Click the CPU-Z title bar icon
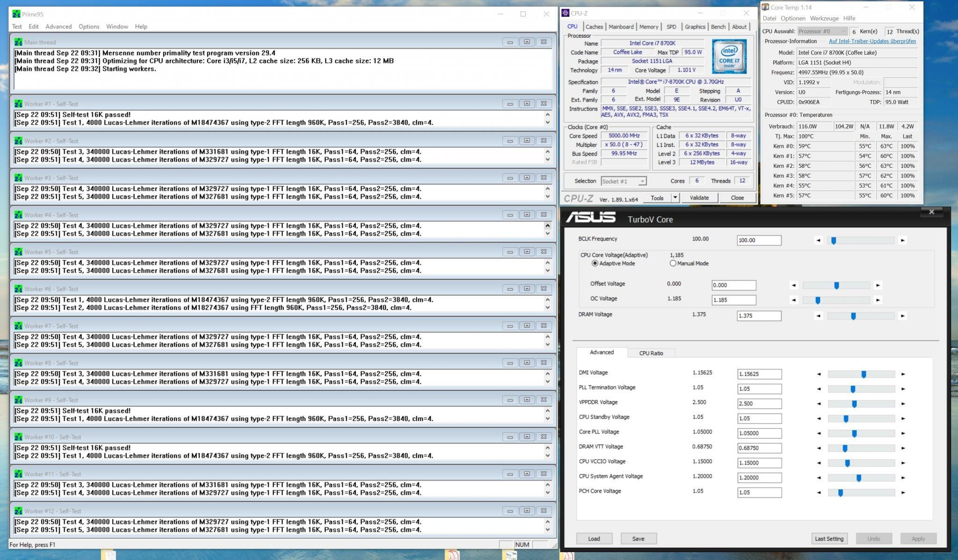Screen dimensions: 958x560 pyautogui.click(x=566, y=13)
